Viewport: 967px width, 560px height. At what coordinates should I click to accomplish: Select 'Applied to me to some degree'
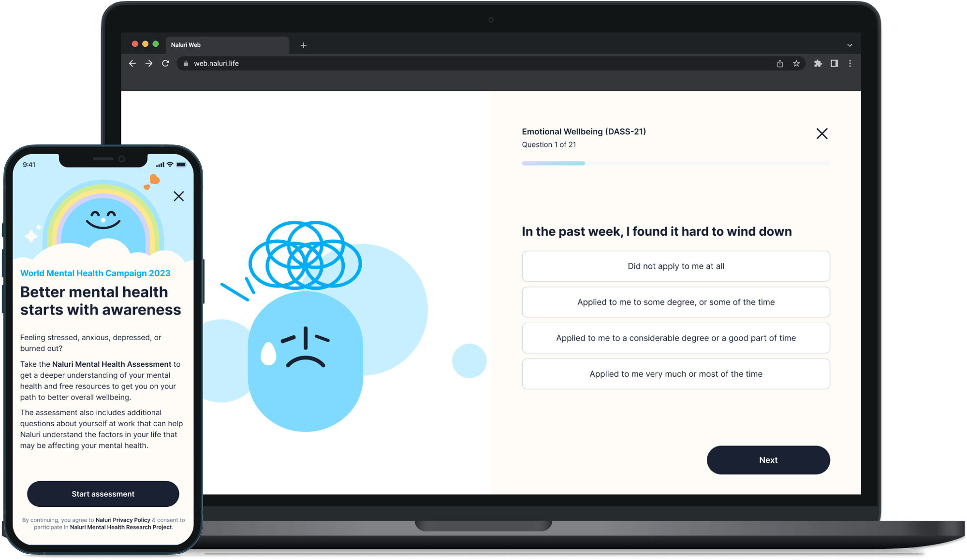click(x=676, y=302)
